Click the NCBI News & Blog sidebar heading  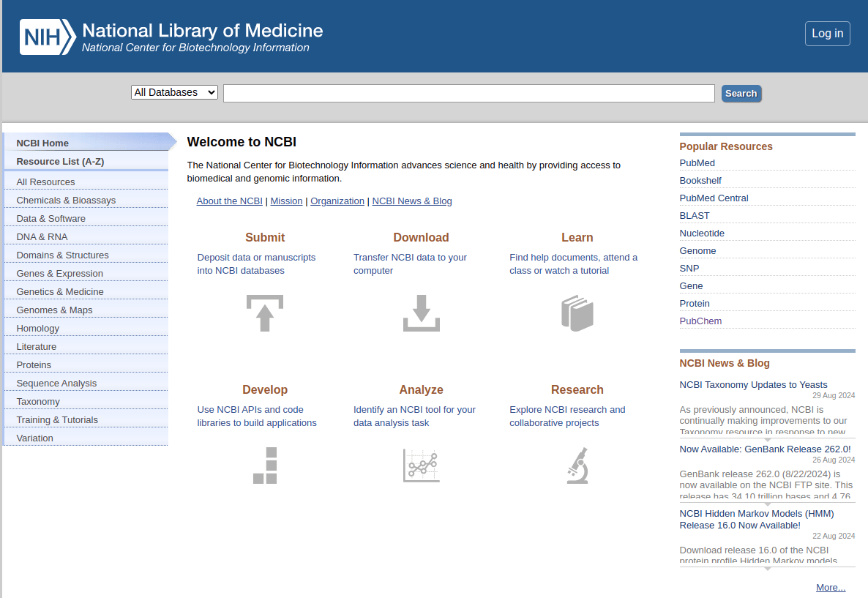724,363
